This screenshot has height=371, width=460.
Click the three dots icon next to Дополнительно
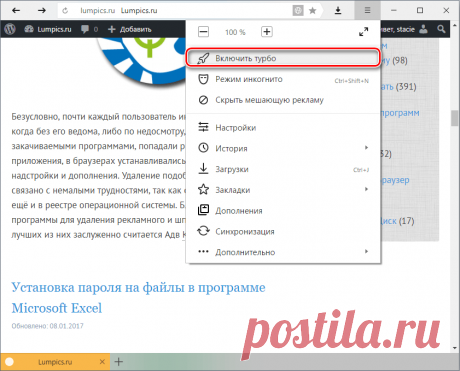tap(203, 252)
